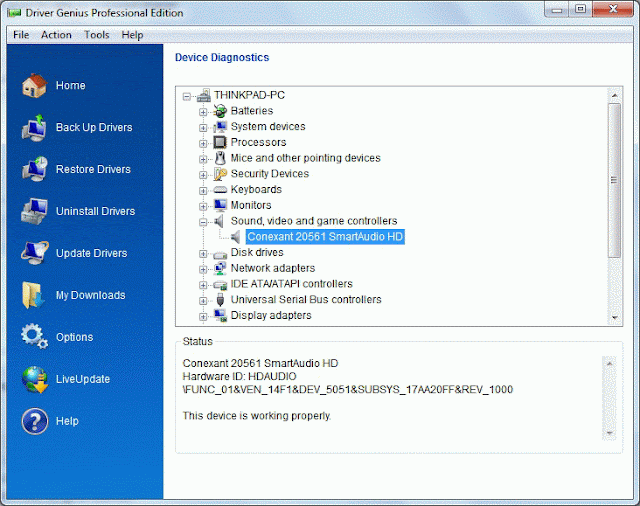Click the Keyboards category icon

(x=220, y=190)
